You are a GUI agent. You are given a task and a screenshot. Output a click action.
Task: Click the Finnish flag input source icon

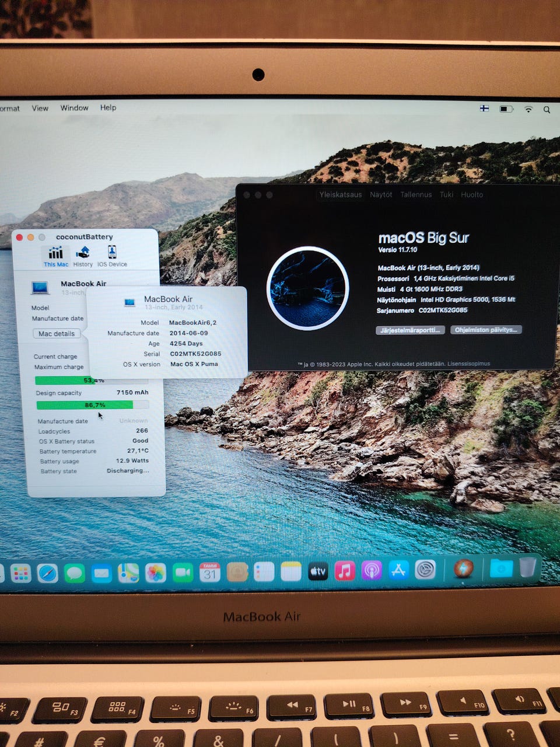pyautogui.click(x=484, y=109)
